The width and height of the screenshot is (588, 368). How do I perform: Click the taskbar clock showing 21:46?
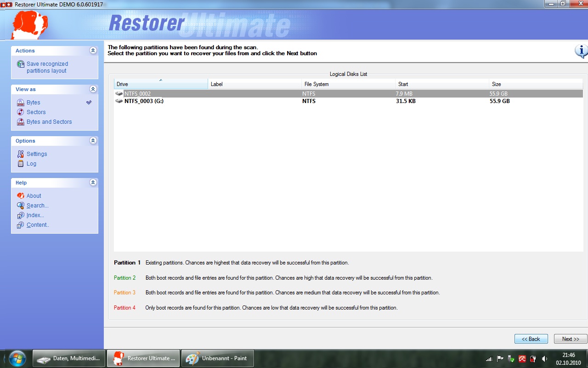click(569, 359)
